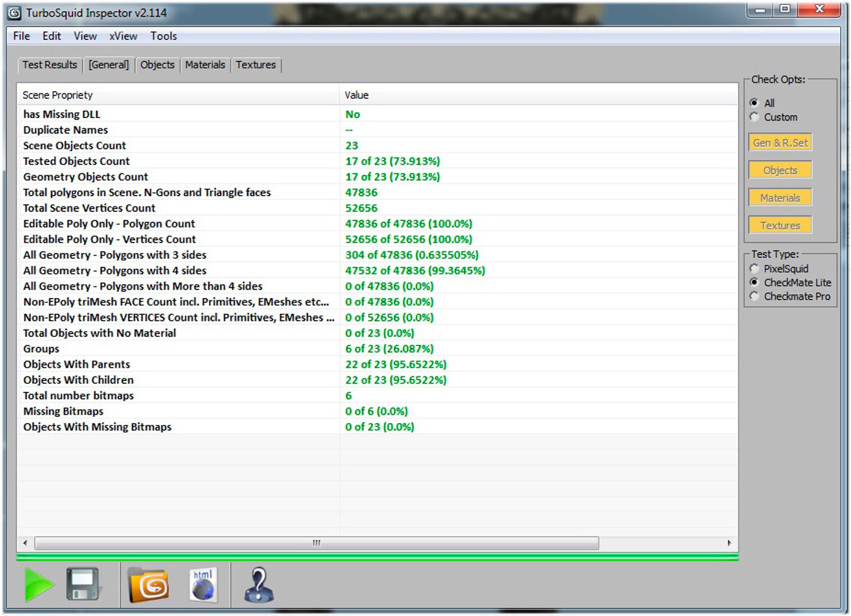Viewport: 851px width, 616px height.
Task: Run the test with the green play icon
Action: (x=39, y=585)
